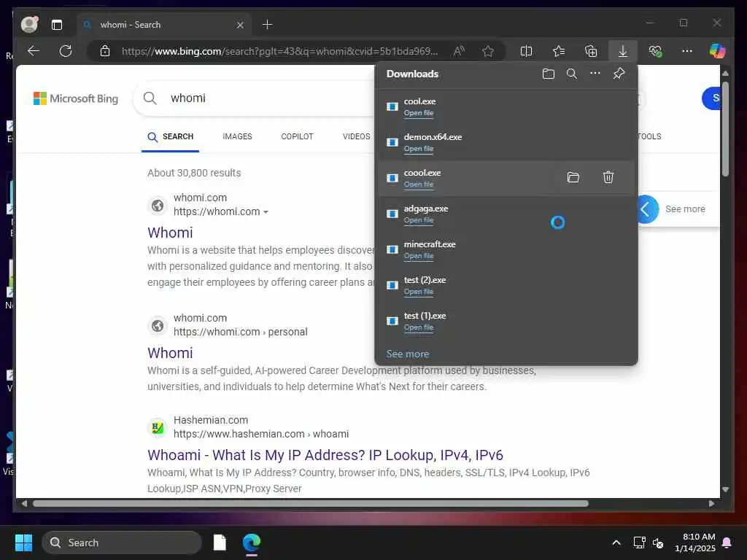View site information lock icon

coord(105,51)
